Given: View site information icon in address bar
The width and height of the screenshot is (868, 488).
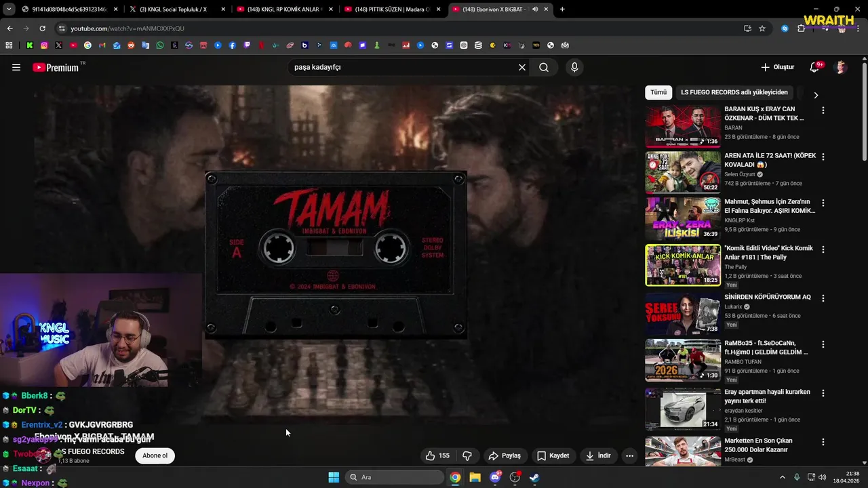Looking at the screenshot, I should coord(62,28).
